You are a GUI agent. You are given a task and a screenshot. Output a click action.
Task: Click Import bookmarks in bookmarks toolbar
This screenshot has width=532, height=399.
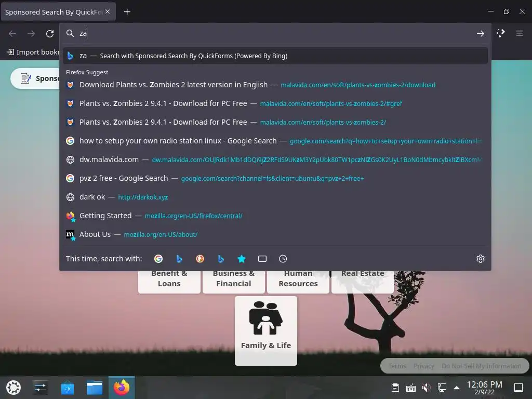point(33,52)
